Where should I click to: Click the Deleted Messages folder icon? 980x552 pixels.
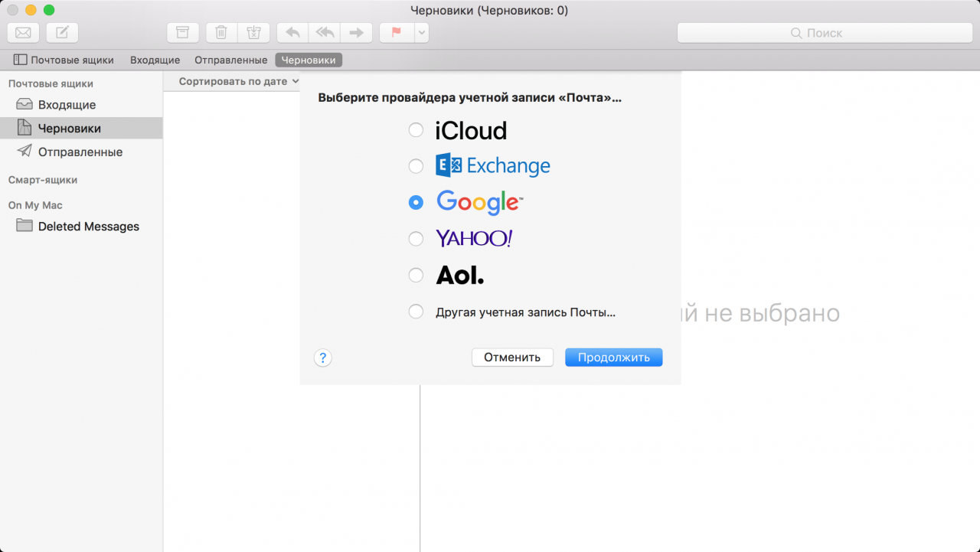pos(24,225)
